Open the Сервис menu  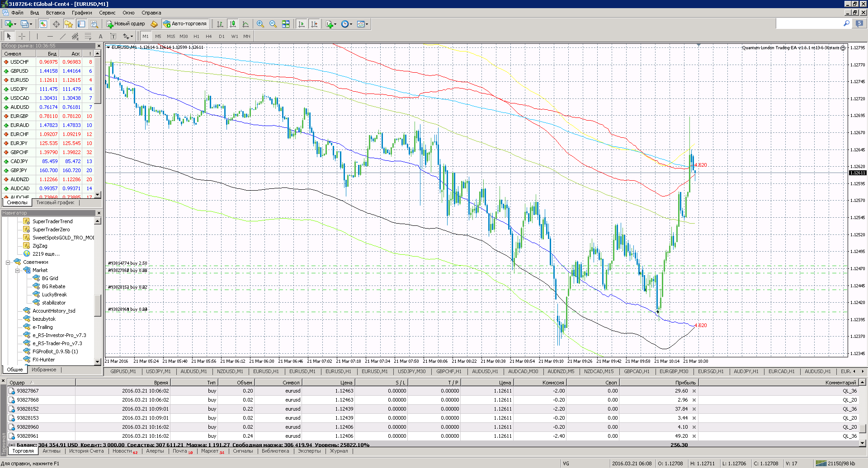(107, 13)
